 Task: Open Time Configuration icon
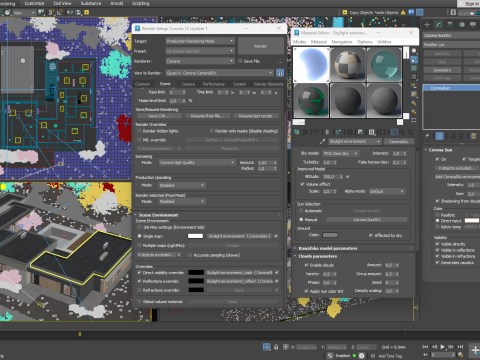460,355
